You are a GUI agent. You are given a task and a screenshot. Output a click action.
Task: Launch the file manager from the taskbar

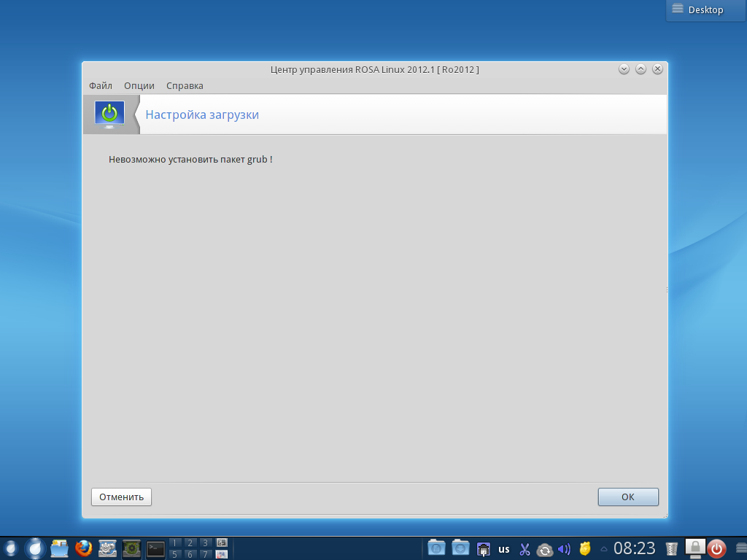[60, 548]
